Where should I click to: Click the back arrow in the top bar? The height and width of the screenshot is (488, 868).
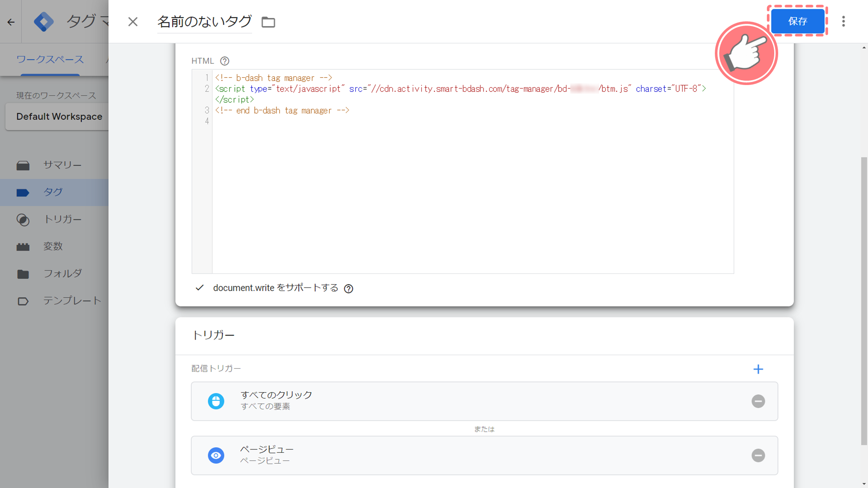(11, 22)
